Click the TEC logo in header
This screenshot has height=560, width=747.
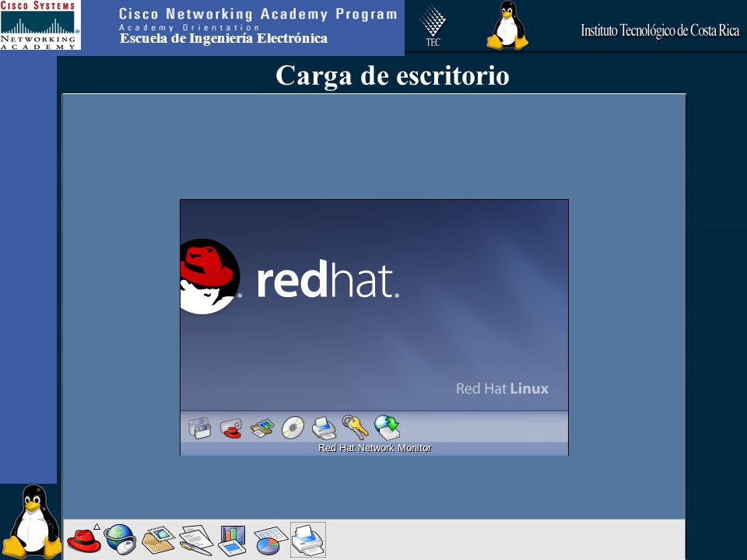tap(433, 26)
